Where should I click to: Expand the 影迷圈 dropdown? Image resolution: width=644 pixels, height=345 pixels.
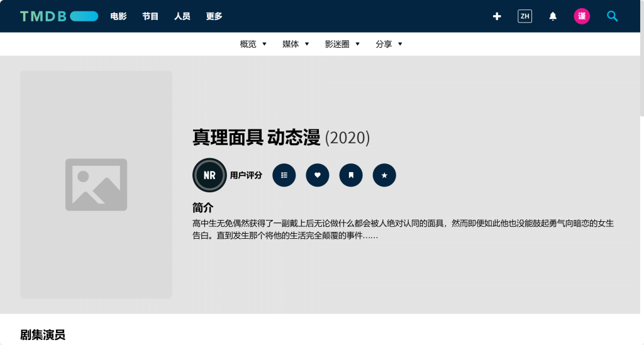tap(342, 44)
